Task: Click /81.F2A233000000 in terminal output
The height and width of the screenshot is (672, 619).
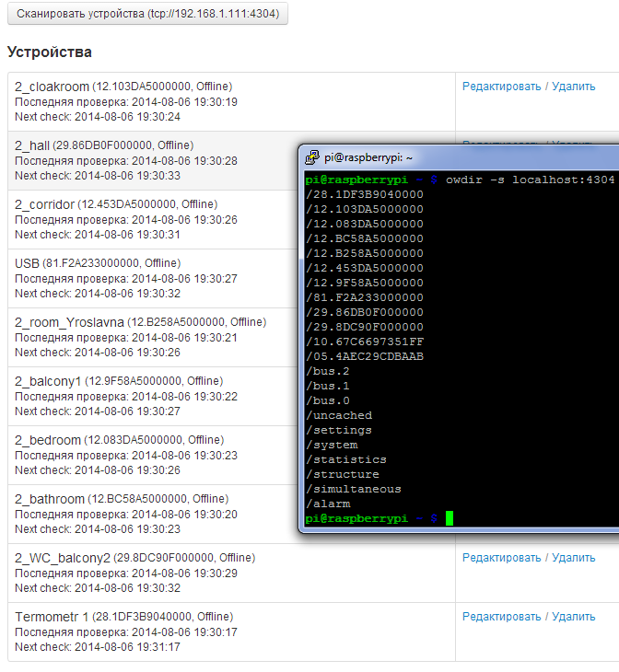Action: point(365,297)
